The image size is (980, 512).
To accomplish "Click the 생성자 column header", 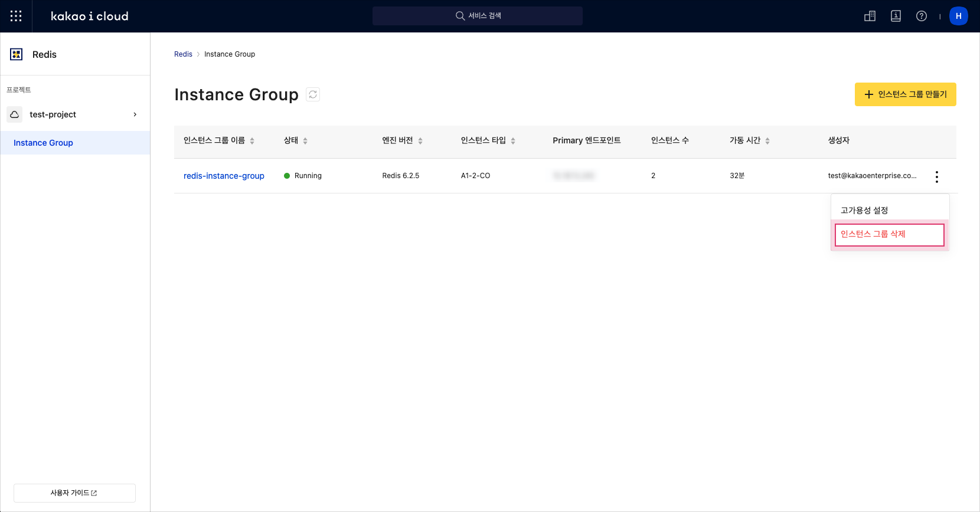I will (839, 140).
